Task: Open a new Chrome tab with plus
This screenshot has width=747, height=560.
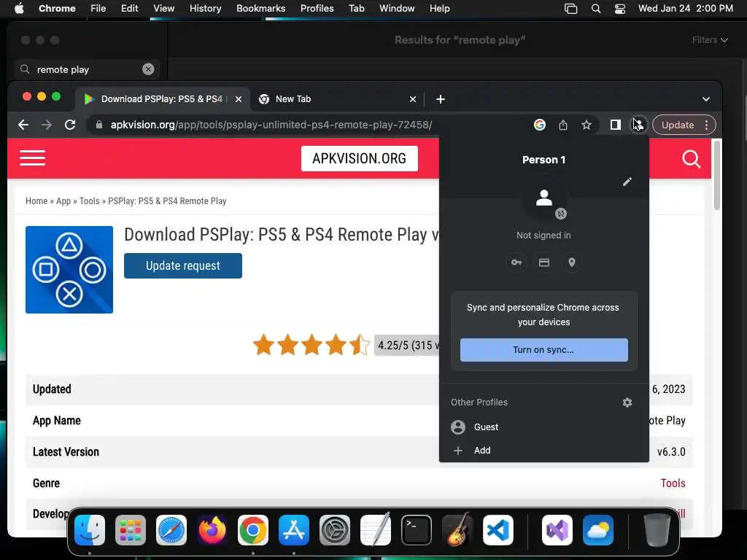Action: (440, 99)
